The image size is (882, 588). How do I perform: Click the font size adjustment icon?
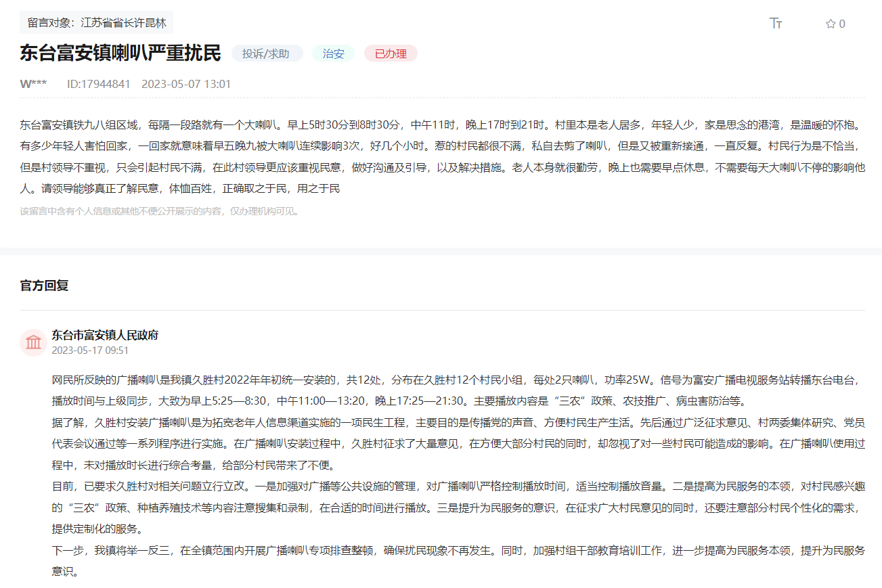776,22
